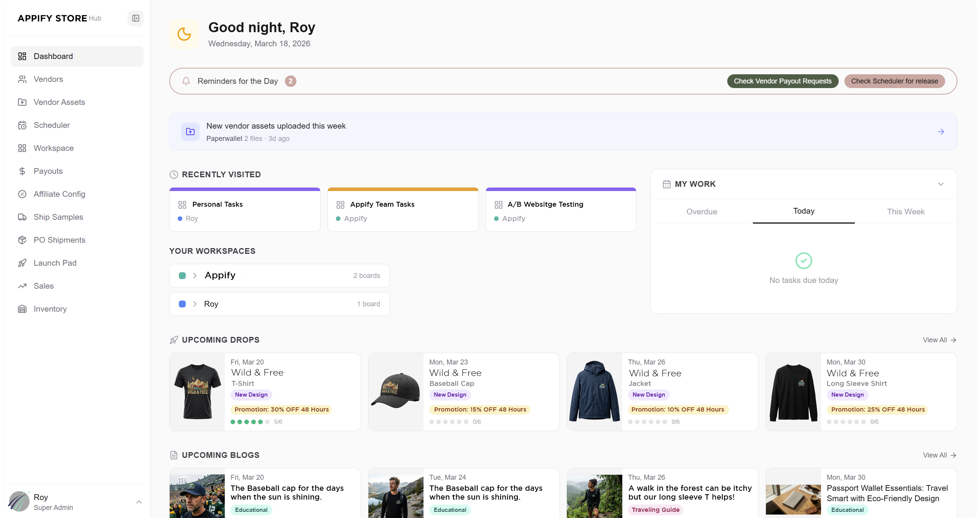Open the This Week tab
This screenshot has width=980, height=518.
[x=906, y=211]
